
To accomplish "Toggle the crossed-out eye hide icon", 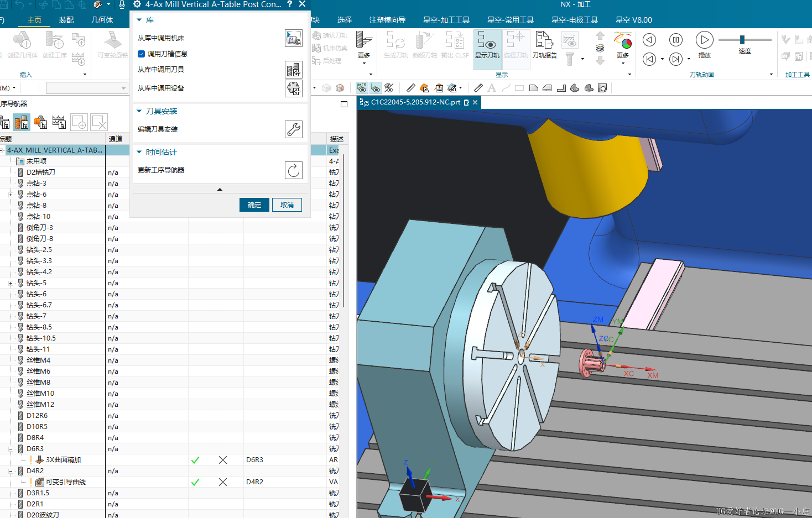I will [x=389, y=88].
